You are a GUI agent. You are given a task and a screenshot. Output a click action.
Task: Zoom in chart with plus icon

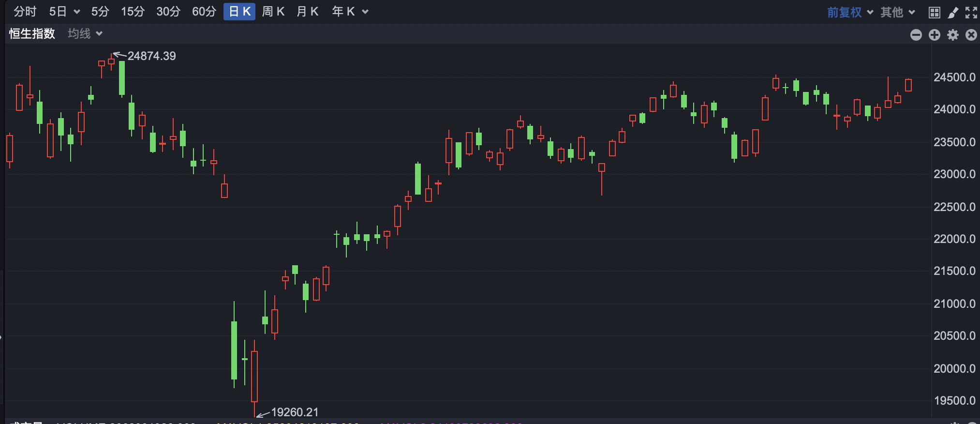pos(935,35)
